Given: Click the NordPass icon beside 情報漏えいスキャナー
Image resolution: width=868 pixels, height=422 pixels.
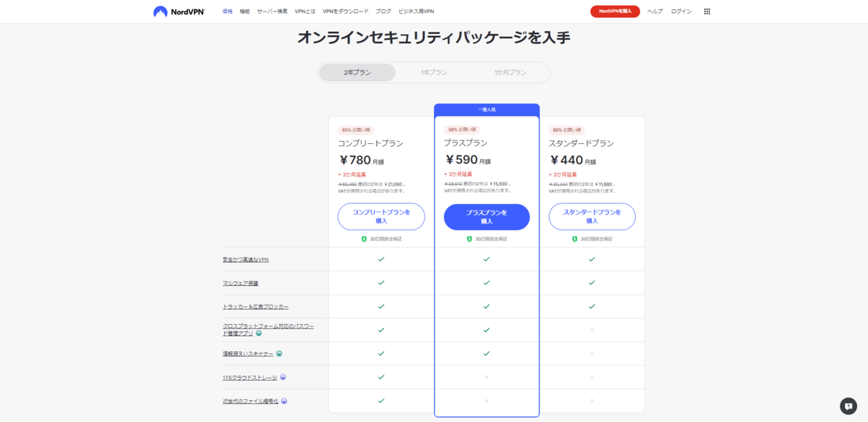Looking at the screenshot, I should coord(279,353).
